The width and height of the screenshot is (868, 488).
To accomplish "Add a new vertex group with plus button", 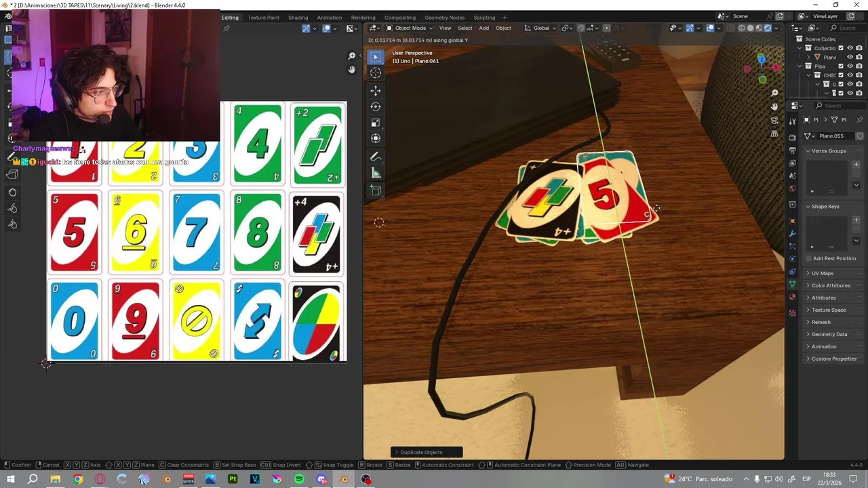I will point(856,164).
